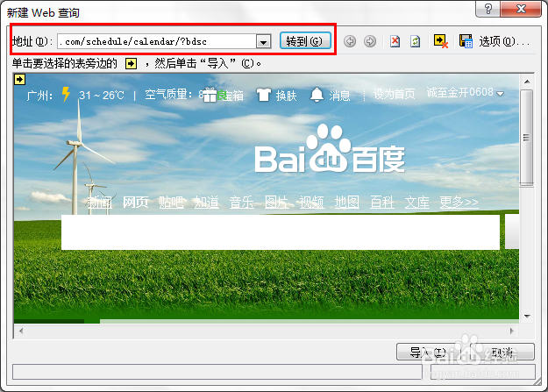Expand the address history dropdown arrow
548x392 pixels.
click(264, 41)
